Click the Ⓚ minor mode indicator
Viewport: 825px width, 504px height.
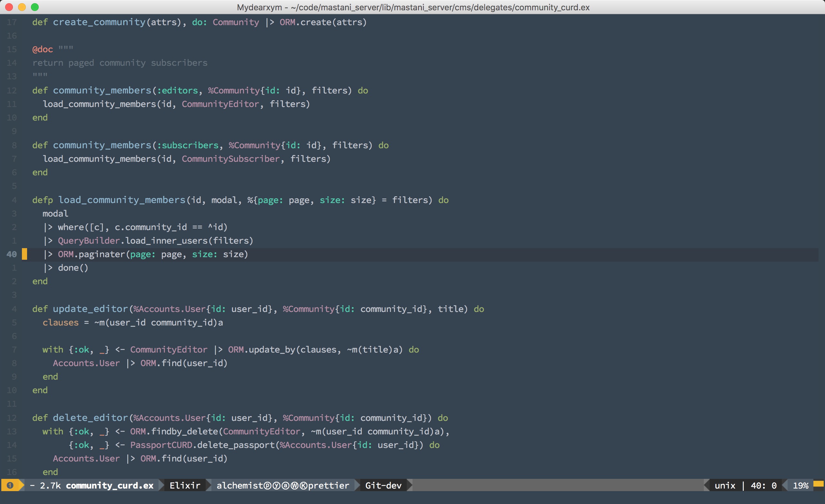coord(303,486)
